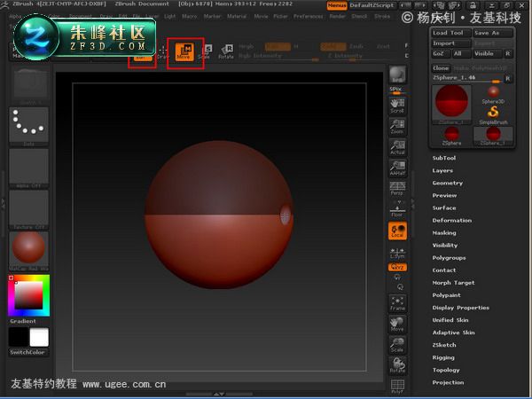Select the Scale transform mode icon
Screen dimensions: 532x399
207,52
